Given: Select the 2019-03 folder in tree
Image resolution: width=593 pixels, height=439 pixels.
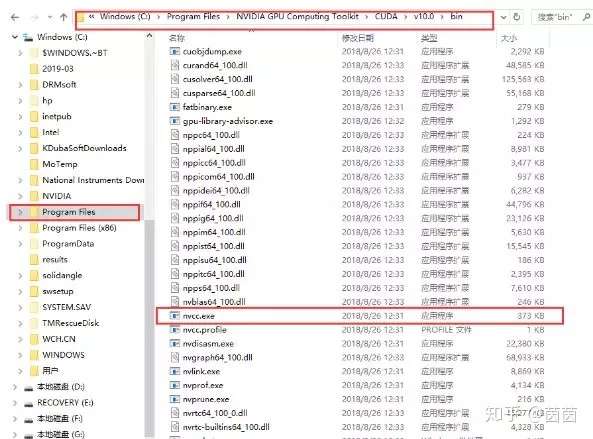Looking at the screenshot, I should coord(58,69).
